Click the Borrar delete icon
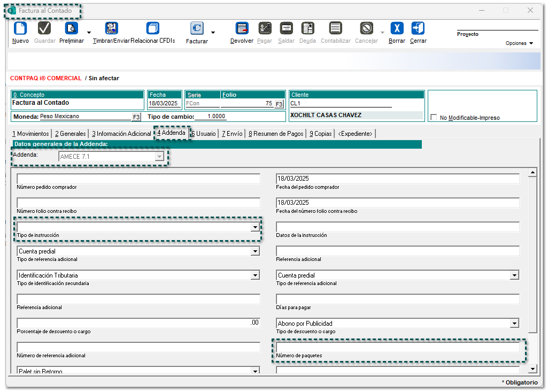This screenshot has height=392, width=548. [x=397, y=29]
